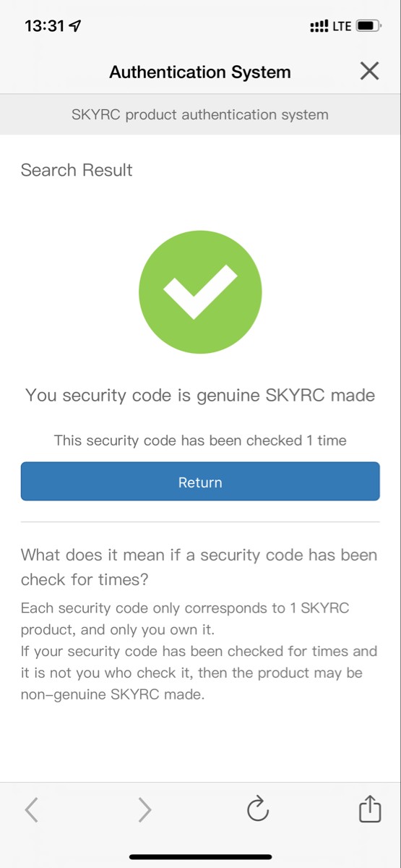Tap the Search Result heading
This screenshot has width=401, height=868.
[x=77, y=170]
